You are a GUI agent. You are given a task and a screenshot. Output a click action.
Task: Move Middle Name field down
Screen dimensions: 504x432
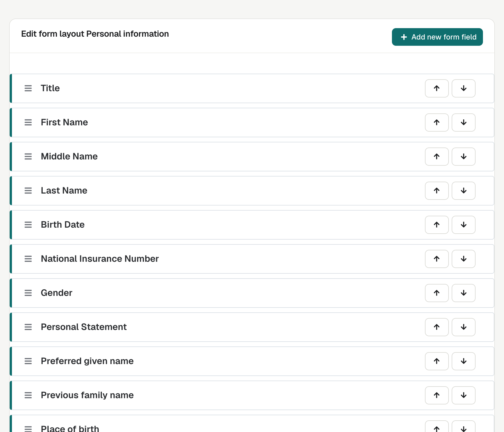click(464, 157)
